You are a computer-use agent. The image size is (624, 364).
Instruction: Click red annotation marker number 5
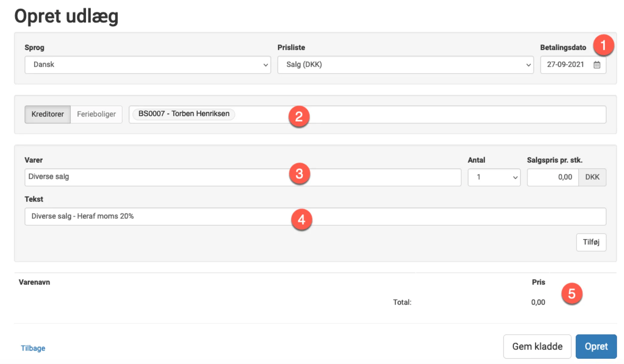coord(572,294)
